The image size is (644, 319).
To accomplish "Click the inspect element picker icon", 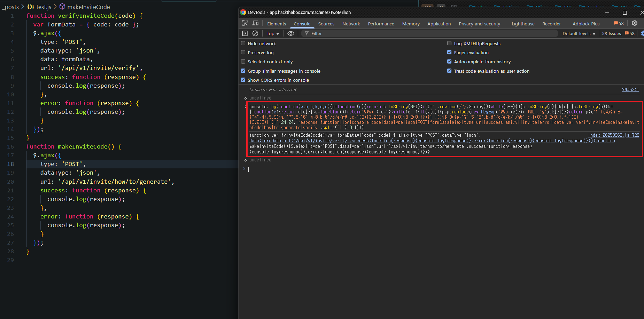I will [x=245, y=23].
